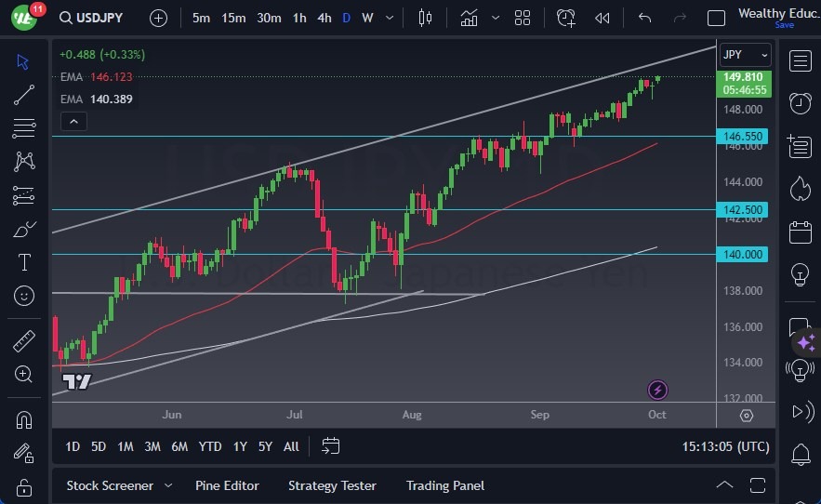The height and width of the screenshot is (504, 821).
Task: Select the Text annotation tool
Action: pos(24,262)
